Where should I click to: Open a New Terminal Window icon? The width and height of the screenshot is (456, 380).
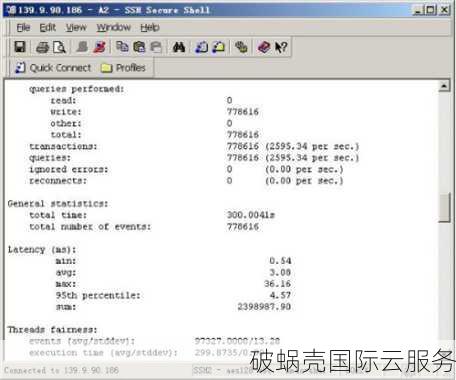[201, 47]
